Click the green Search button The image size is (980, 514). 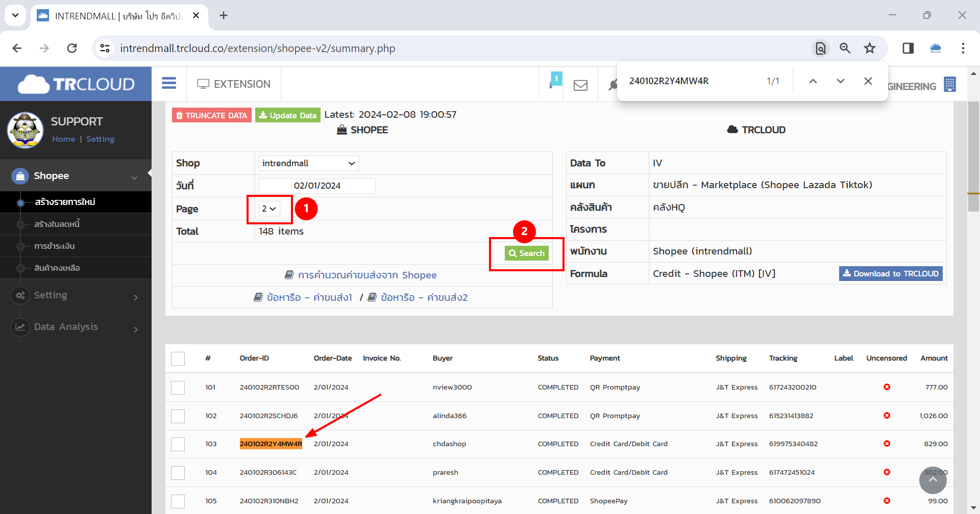(x=527, y=253)
